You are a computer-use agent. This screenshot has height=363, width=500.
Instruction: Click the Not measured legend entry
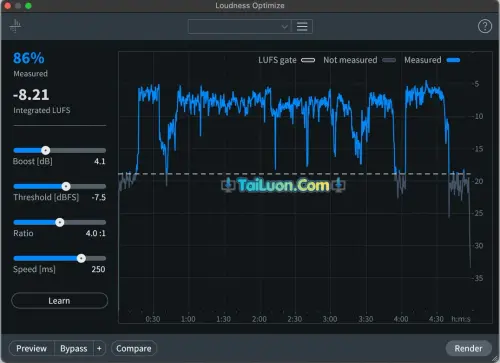coord(359,60)
